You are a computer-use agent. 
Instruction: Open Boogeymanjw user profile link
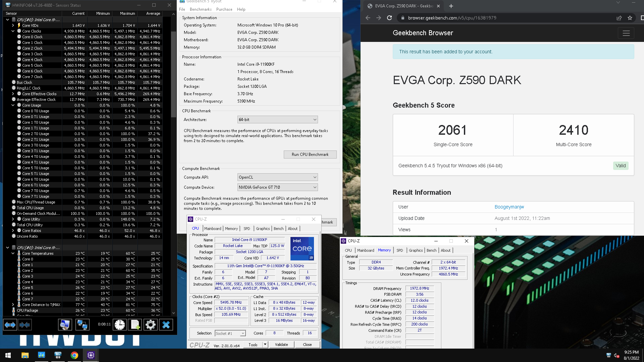pos(509,207)
